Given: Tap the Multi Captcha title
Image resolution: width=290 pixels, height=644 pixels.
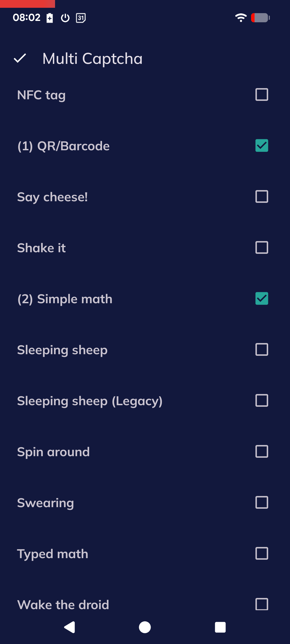Looking at the screenshot, I should pos(92,58).
